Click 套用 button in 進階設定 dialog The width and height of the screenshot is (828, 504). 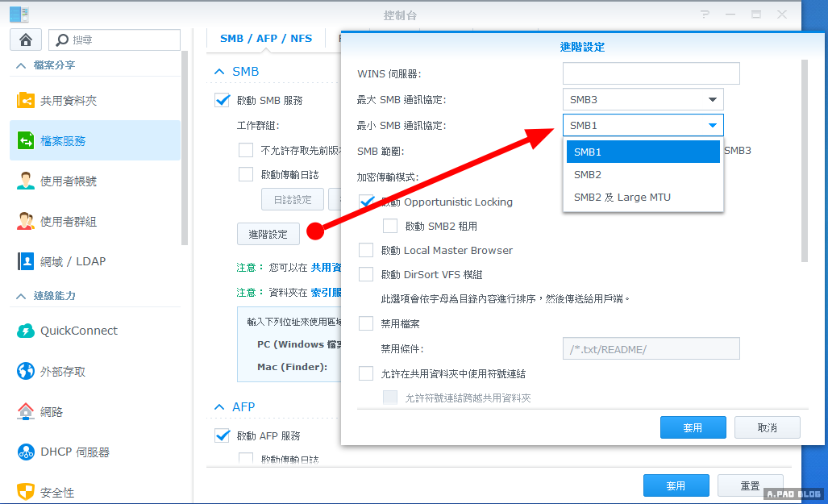click(693, 427)
